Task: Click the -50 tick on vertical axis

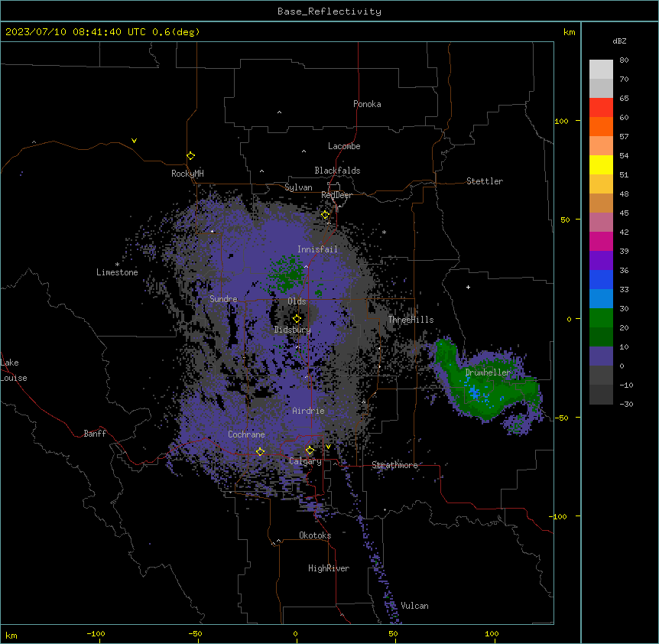Action: click(561, 418)
